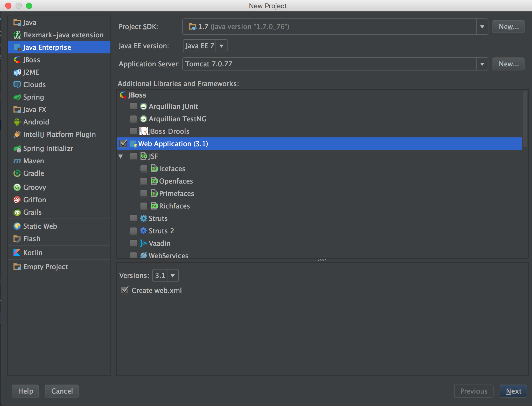Image resolution: width=532 pixels, height=406 pixels.
Task: Click the IntelliJ Platform Plugin icon
Action: click(17, 135)
